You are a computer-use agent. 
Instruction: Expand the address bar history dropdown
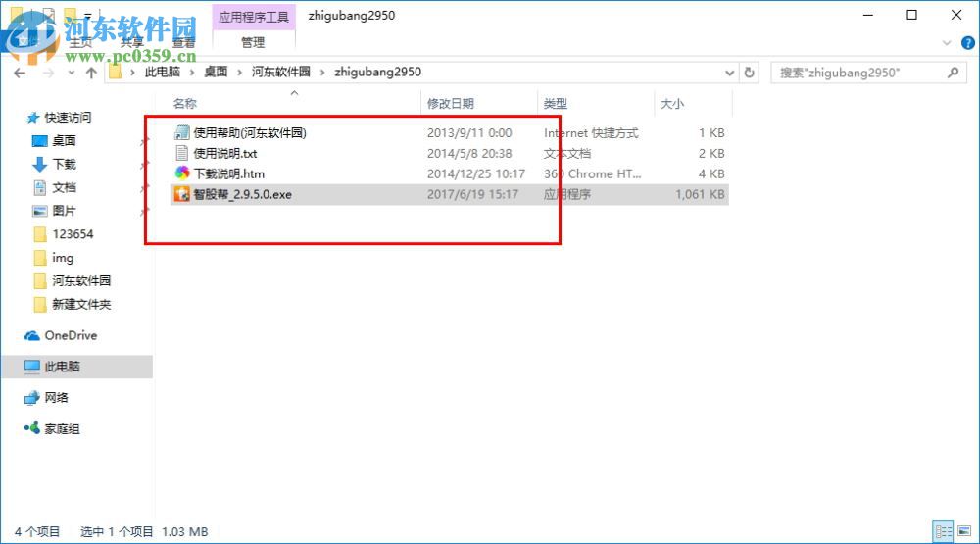click(x=729, y=73)
